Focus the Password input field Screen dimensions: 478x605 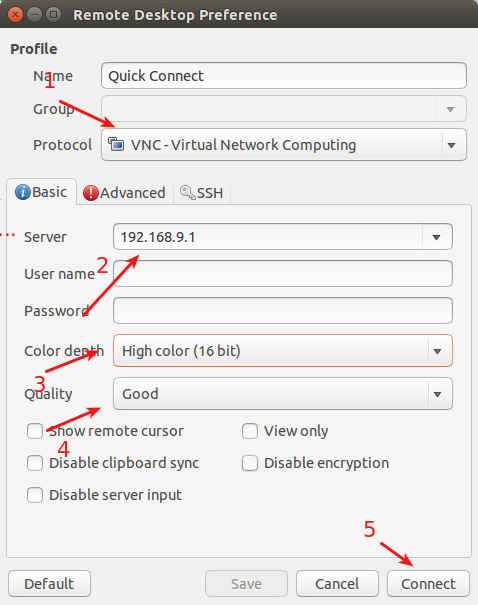point(283,311)
